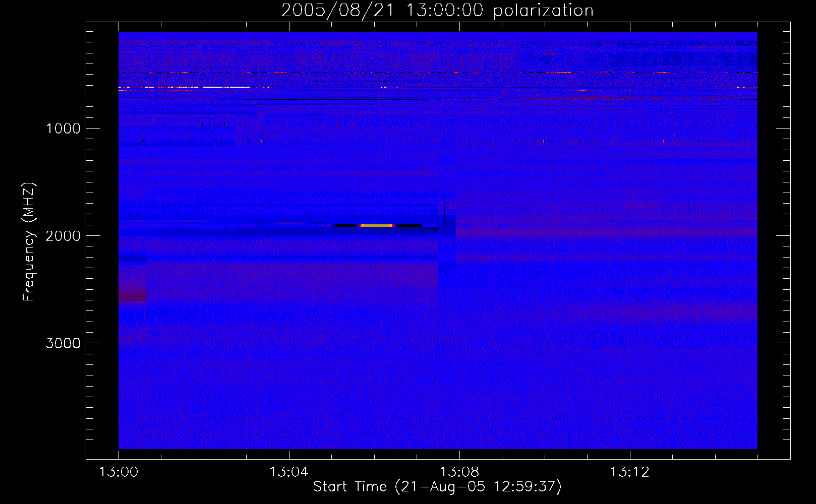Click the bright yellow-orange burst near 2000 MHz
The image size is (816, 504).
click(x=377, y=225)
